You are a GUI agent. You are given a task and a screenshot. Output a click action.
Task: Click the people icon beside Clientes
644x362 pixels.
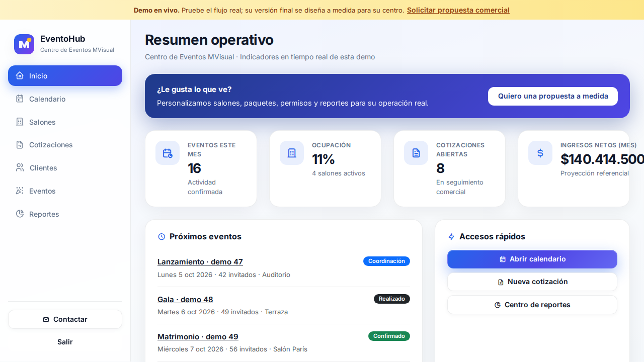20,167
